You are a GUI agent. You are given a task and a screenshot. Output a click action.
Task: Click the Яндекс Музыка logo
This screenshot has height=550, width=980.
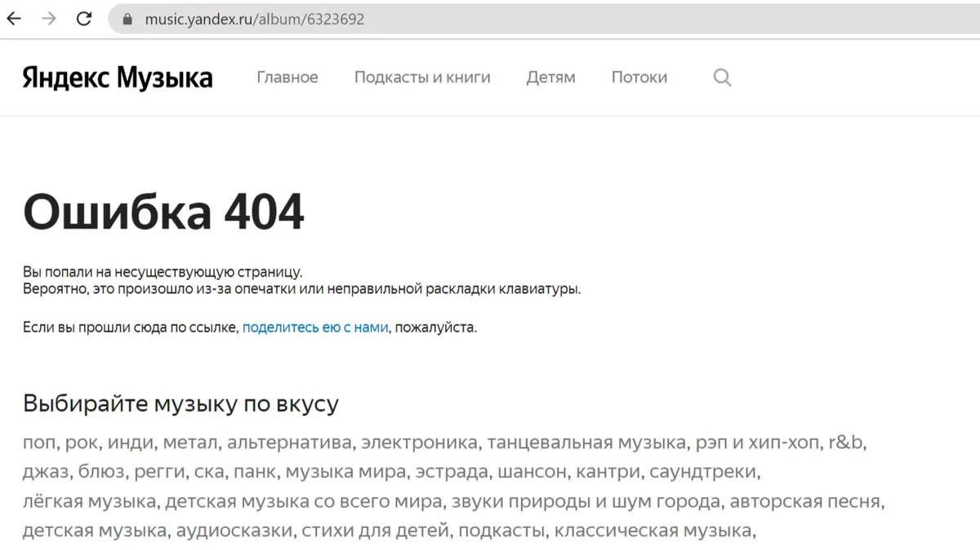tap(118, 78)
